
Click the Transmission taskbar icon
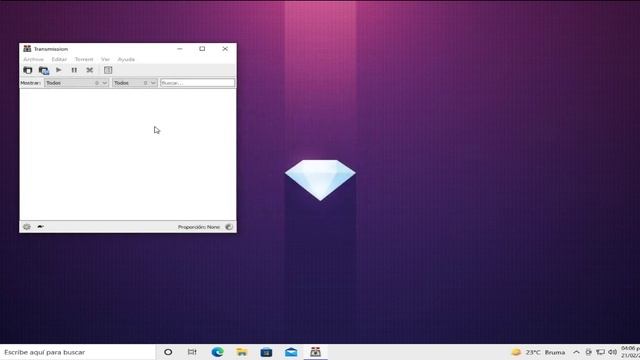click(315, 352)
